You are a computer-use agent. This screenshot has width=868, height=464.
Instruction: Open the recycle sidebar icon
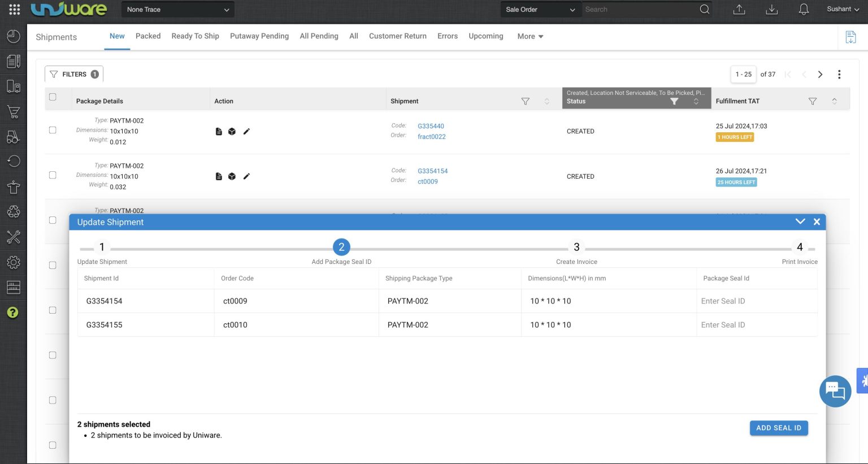coord(14,212)
